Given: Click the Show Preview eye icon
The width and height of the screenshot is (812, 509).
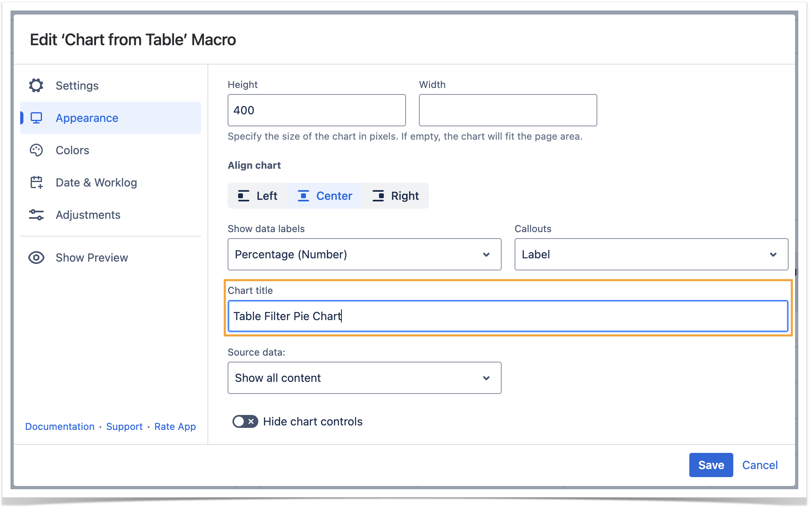Looking at the screenshot, I should [36, 258].
